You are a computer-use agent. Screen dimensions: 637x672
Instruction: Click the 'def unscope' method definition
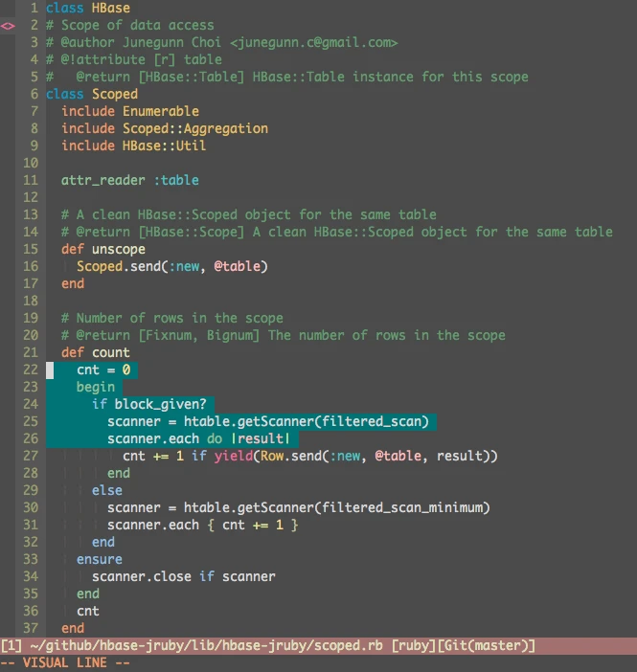(x=103, y=250)
